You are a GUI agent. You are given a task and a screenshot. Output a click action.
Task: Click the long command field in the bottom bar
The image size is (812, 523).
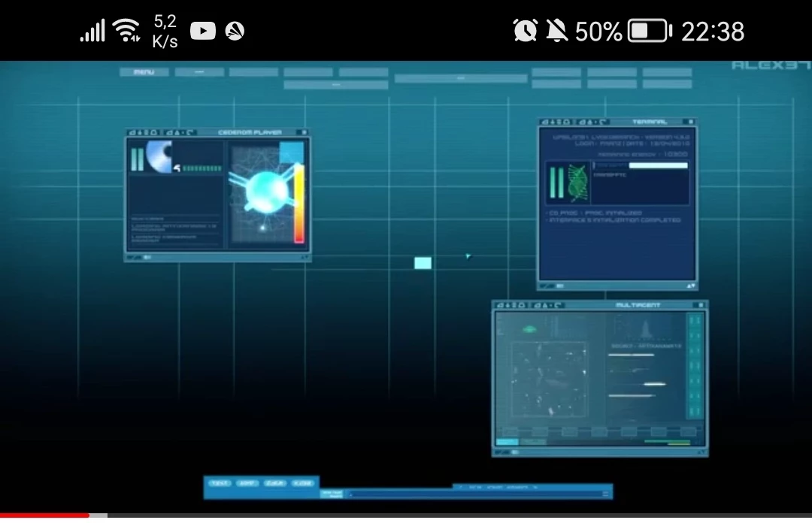(477, 494)
